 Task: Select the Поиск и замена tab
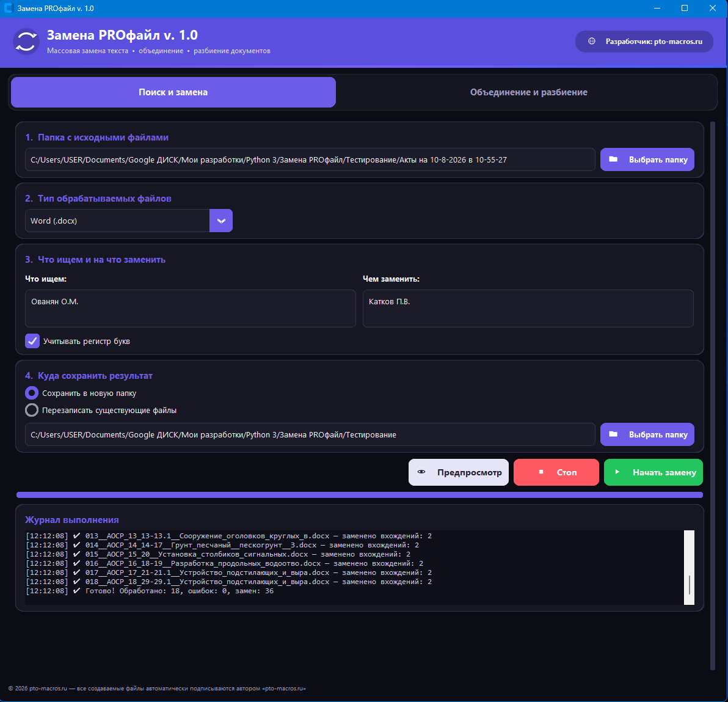[x=173, y=92]
